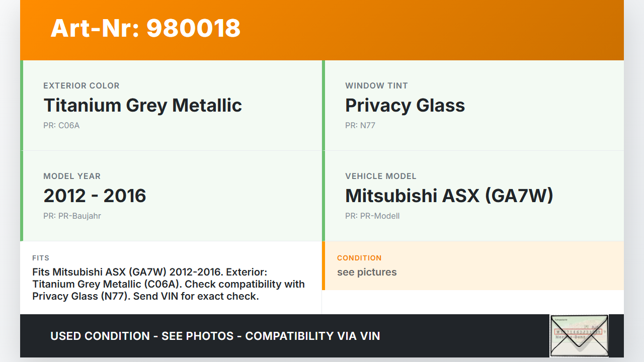
Task: Click the EXTERIOR COLOR label
Action: (81, 86)
